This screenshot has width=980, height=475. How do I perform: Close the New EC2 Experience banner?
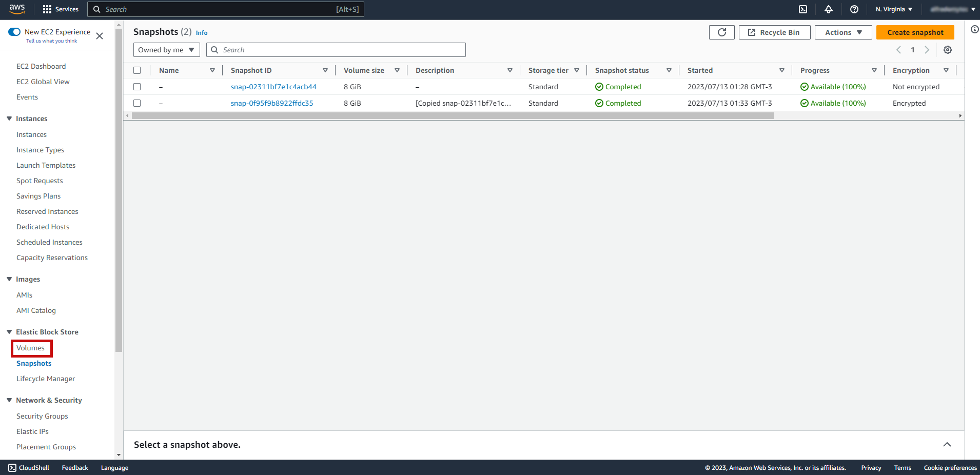[100, 36]
